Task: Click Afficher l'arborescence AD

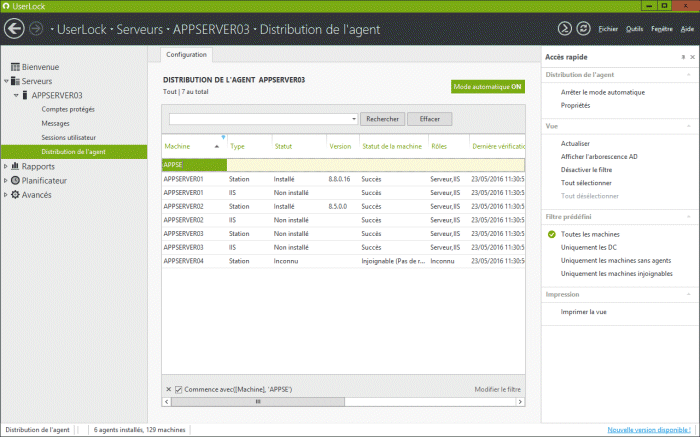Action: click(599, 157)
